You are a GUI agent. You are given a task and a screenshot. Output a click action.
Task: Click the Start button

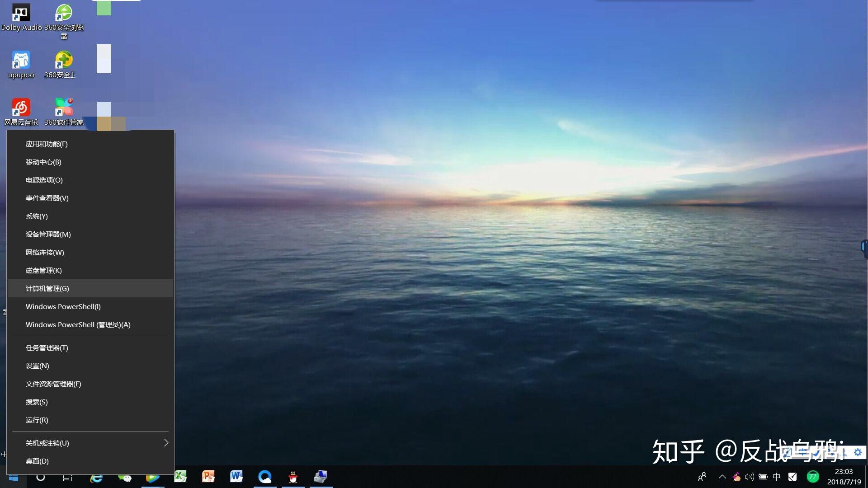tap(13, 477)
